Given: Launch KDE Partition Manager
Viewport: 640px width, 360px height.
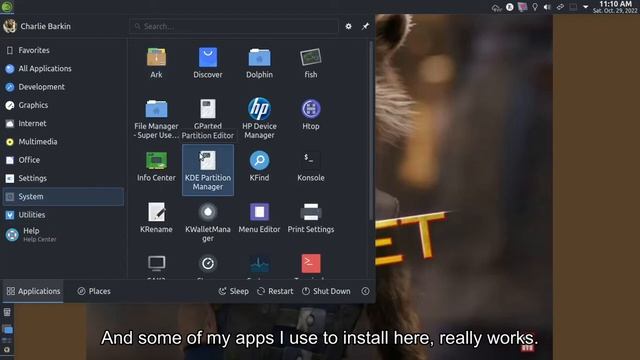Looking at the screenshot, I should [208, 170].
